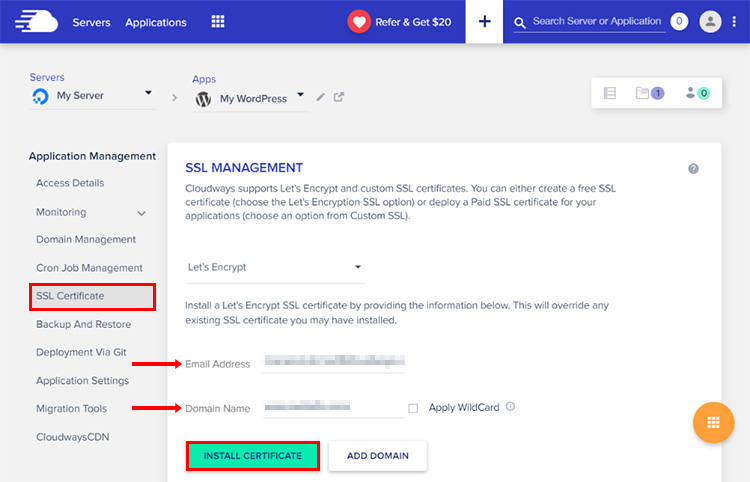Open Backup And Restore section

click(84, 325)
